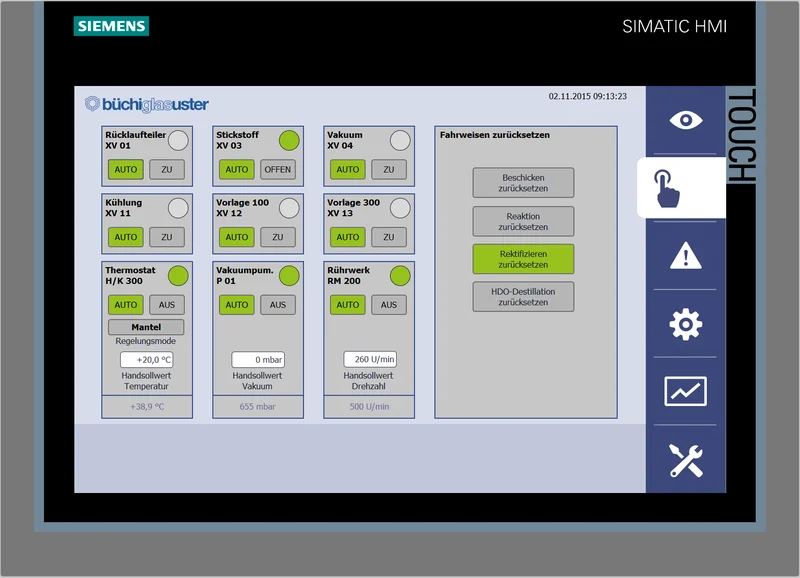Click the temperature setpoint field +20,0 °C
This screenshot has height=578, width=800.
pyautogui.click(x=147, y=360)
